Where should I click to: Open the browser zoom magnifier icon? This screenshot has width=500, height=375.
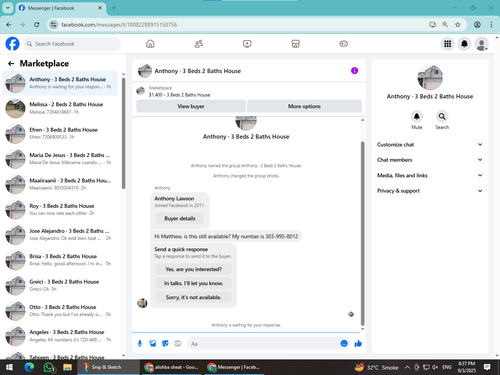pos(445,24)
